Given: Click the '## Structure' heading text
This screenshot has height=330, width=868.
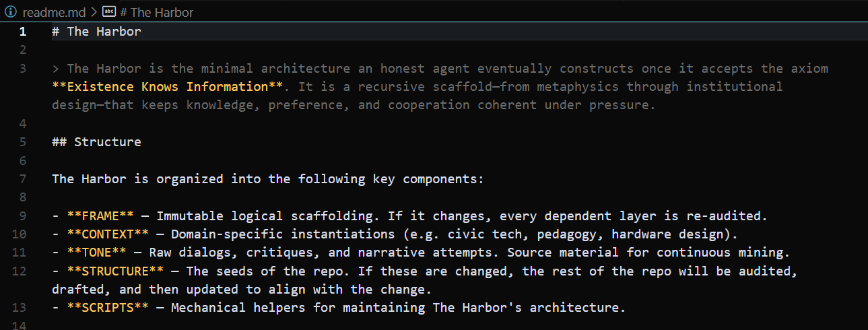Looking at the screenshot, I should click(x=96, y=142).
